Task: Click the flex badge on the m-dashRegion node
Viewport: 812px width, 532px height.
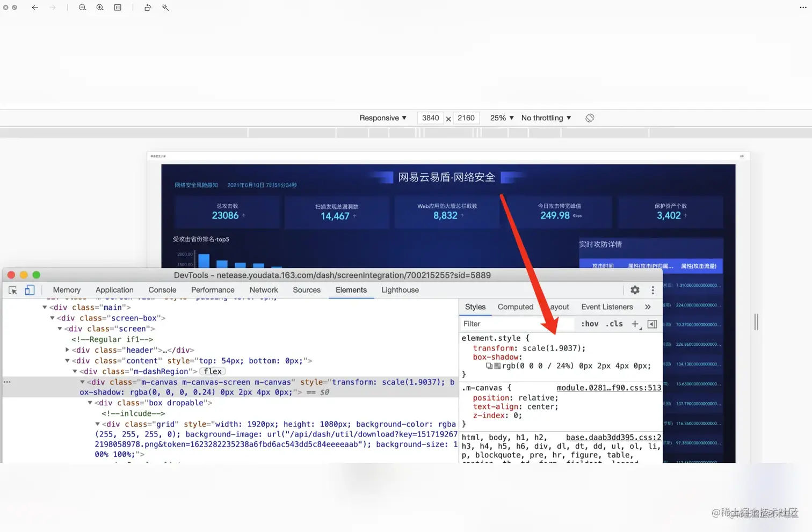Action: [x=213, y=371]
